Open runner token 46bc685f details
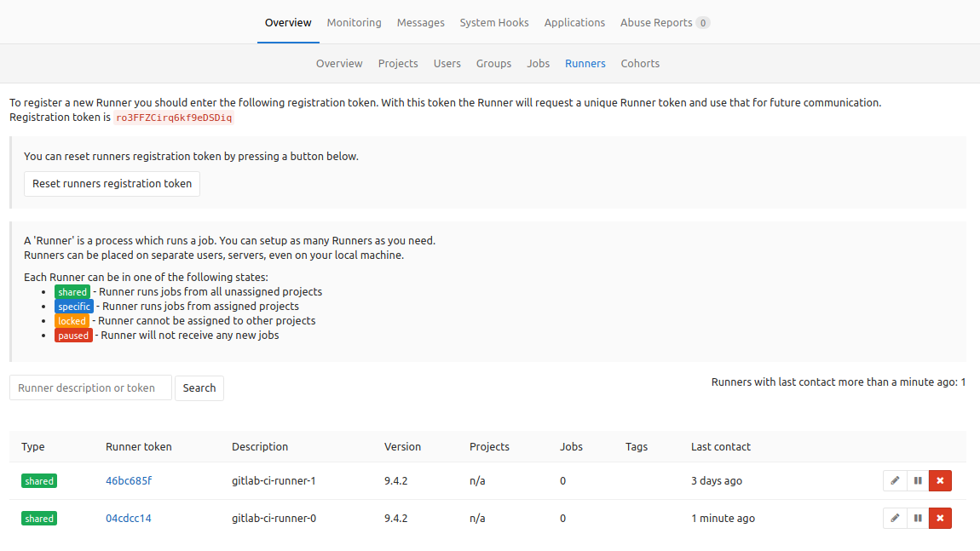The image size is (980, 551). click(129, 480)
